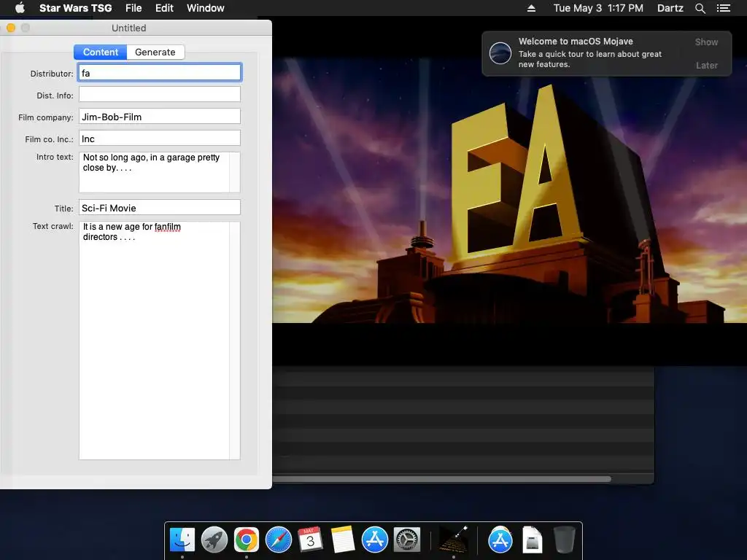The height and width of the screenshot is (560, 747).
Task: Switch to the Generate tab
Action: [x=155, y=52]
